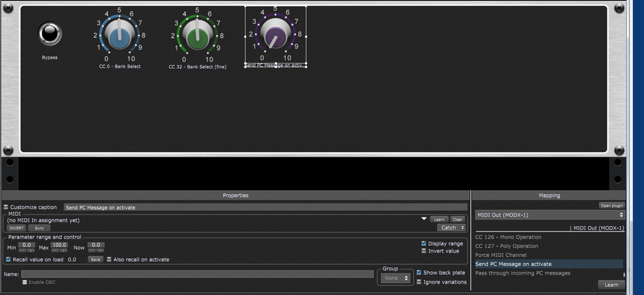Click the Sync button in MIDI section
644x295 pixels.
(39, 228)
